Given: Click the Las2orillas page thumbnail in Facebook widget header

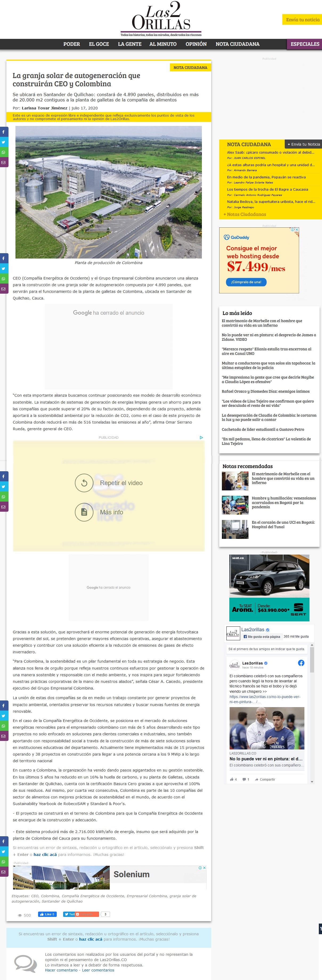Looking at the screenshot, I should tap(233, 633).
